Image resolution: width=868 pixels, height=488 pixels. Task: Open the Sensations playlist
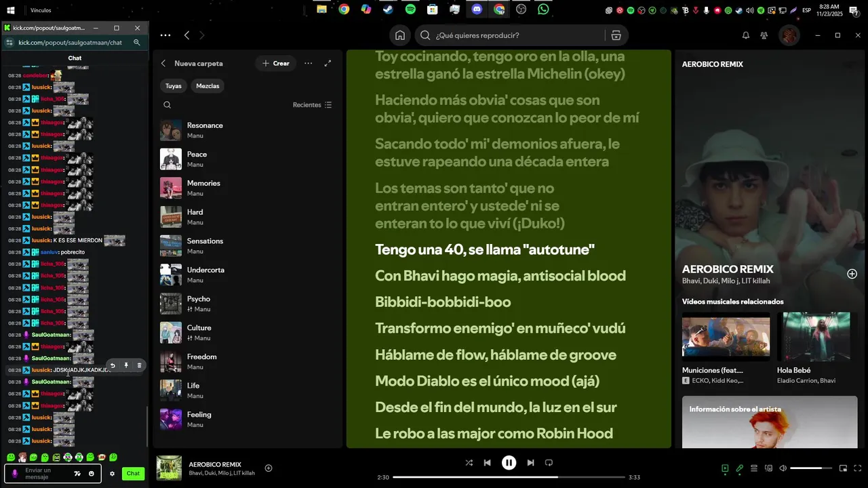248,246
